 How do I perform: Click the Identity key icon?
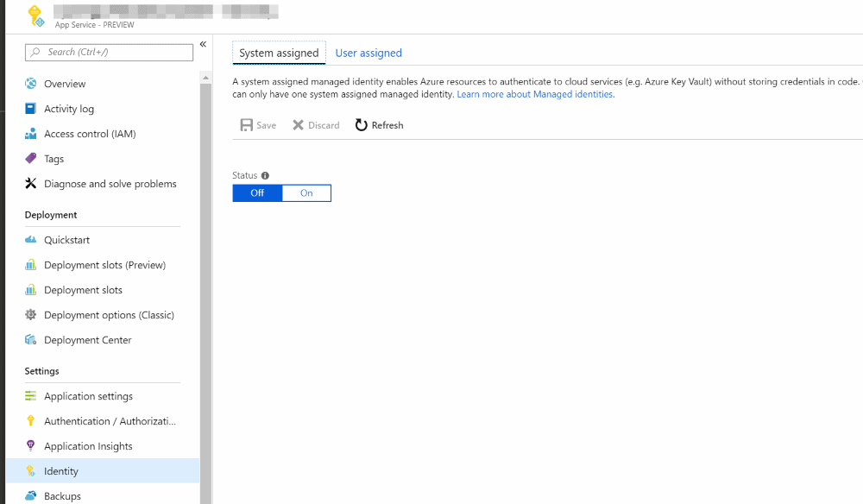point(31,471)
